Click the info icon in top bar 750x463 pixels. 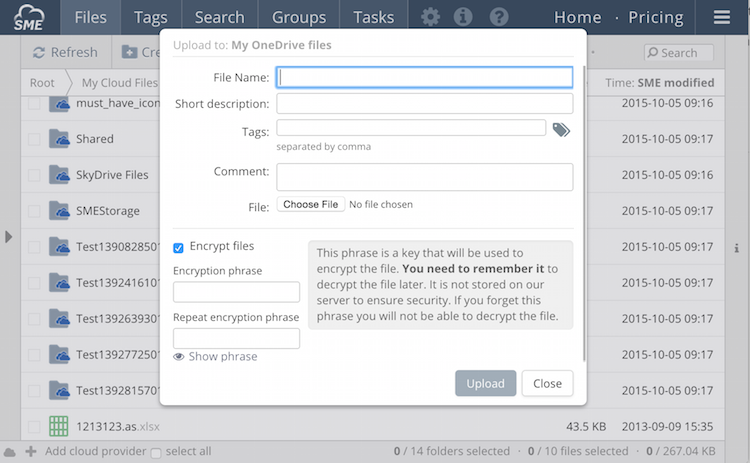point(463,17)
